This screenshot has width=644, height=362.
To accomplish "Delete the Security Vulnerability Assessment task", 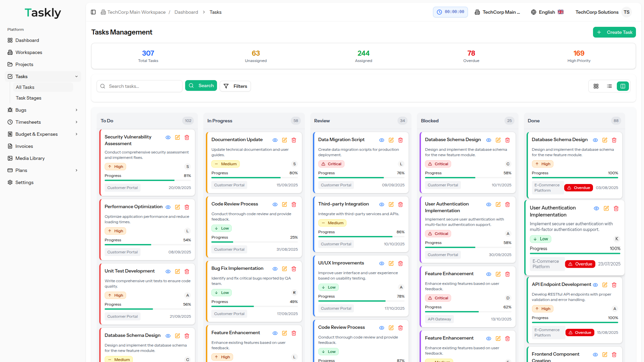I will (187, 137).
